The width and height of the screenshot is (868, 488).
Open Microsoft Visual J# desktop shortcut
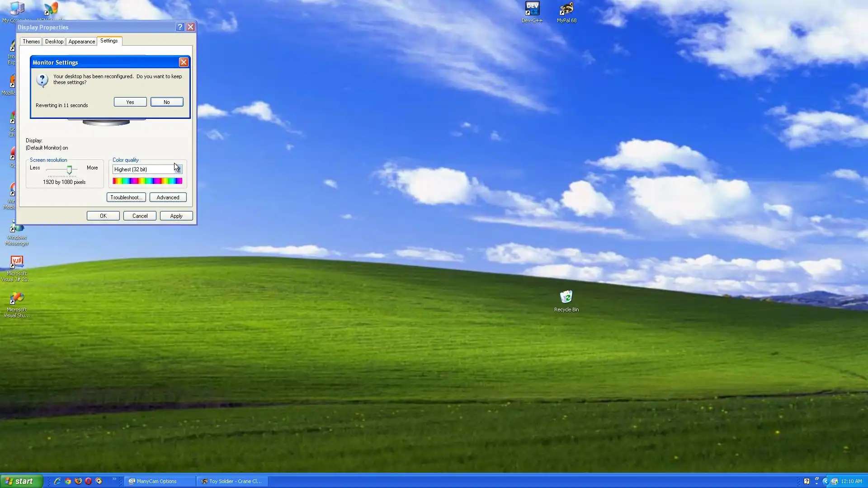17,263
